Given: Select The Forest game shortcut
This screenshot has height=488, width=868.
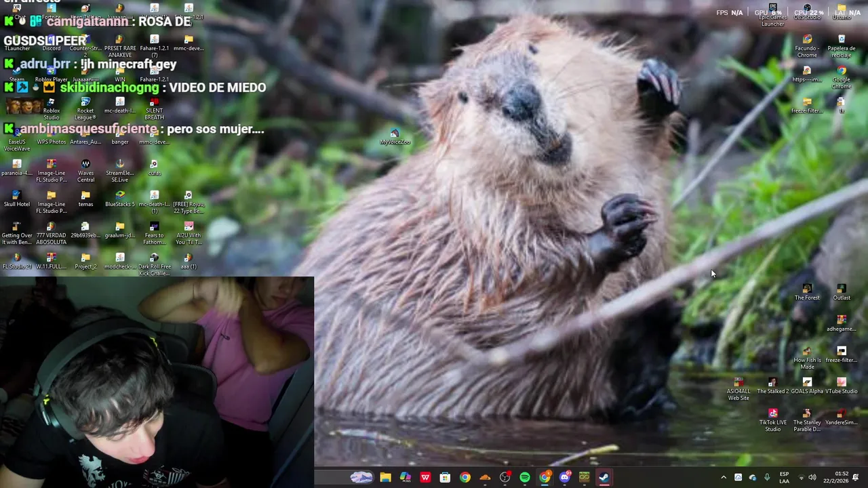Looking at the screenshot, I should point(807,293).
